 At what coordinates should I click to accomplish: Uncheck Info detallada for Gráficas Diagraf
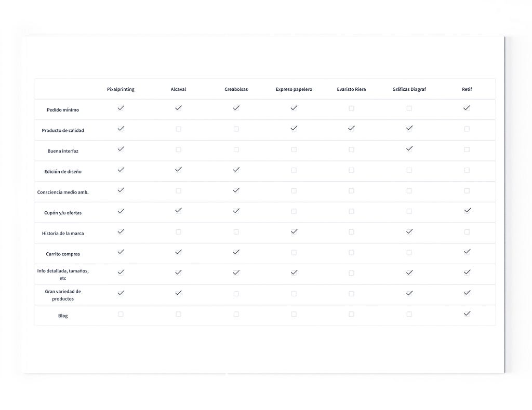tap(409, 273)
